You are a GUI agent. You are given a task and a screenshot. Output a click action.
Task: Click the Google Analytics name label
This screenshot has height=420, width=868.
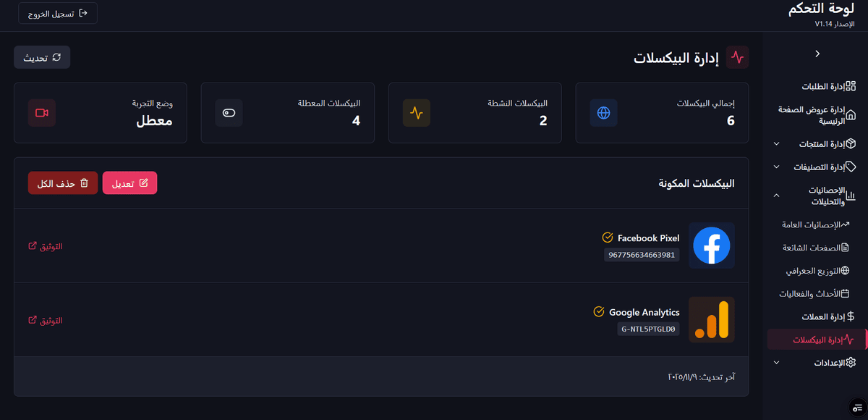[x=644, y=312]
